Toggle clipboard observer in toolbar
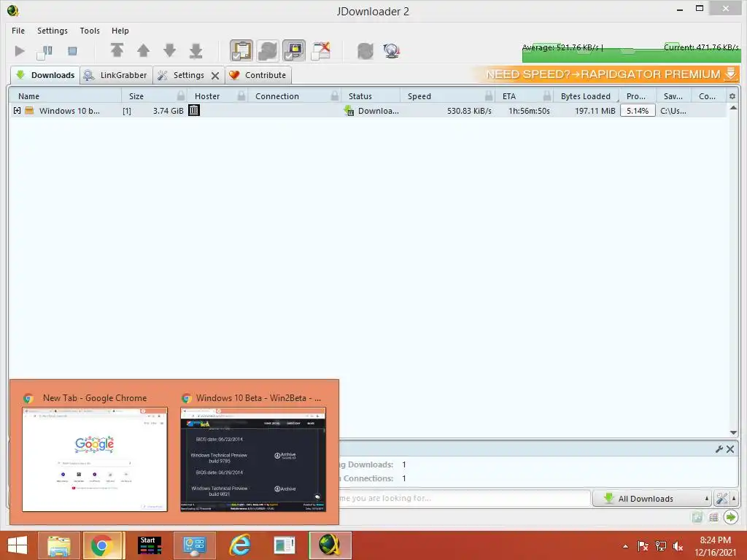The height and width of the screenshot is (560, 747). [241, 50]
